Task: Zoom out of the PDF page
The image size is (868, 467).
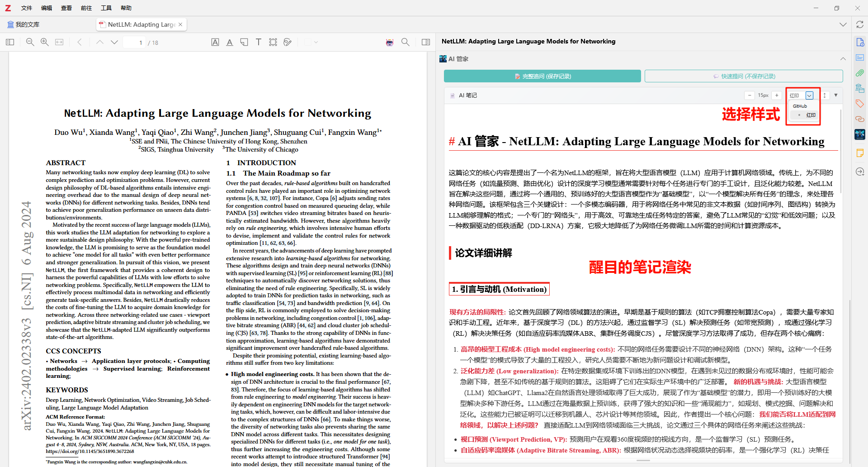Action: pos(30,42)
